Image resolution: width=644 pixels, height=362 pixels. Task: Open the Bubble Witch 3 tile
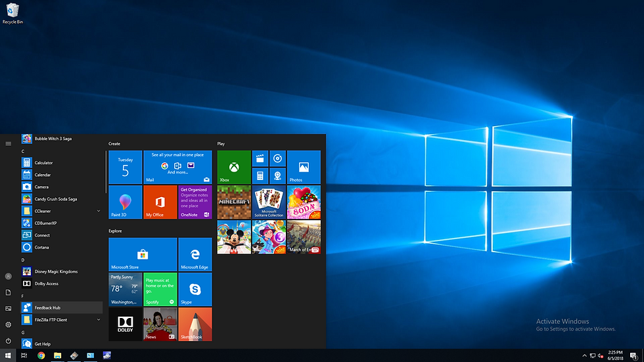click(269, 237)
